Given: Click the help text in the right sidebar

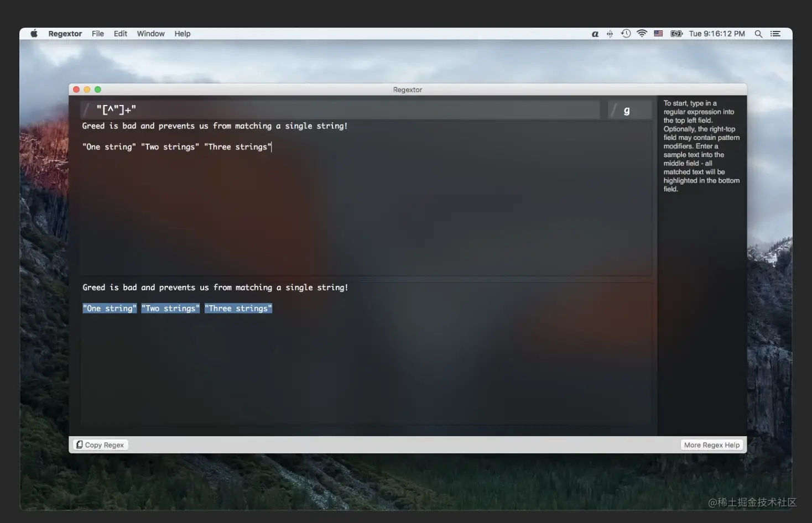Looking at the screenshot, I should [701, 146].
